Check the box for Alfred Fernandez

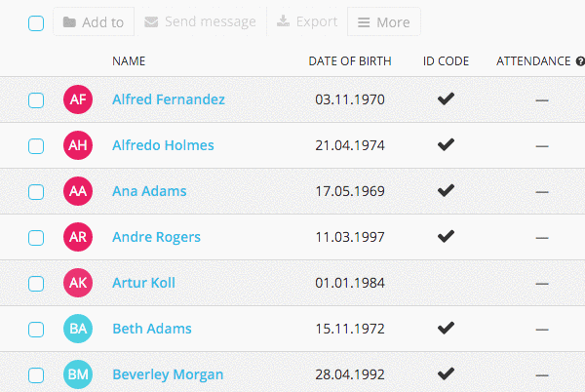36,100
